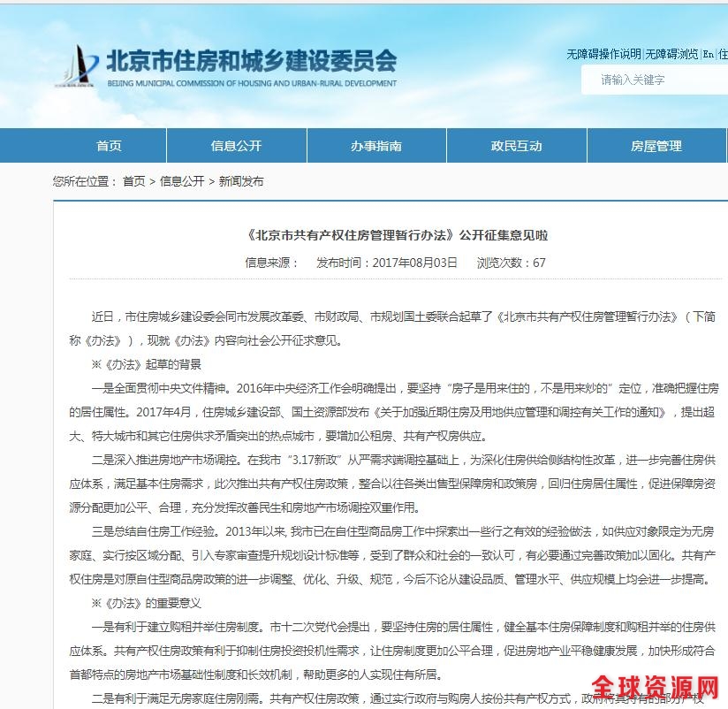
Task: Focus the 请输入关键字 search field
Action: coord(655,80)
